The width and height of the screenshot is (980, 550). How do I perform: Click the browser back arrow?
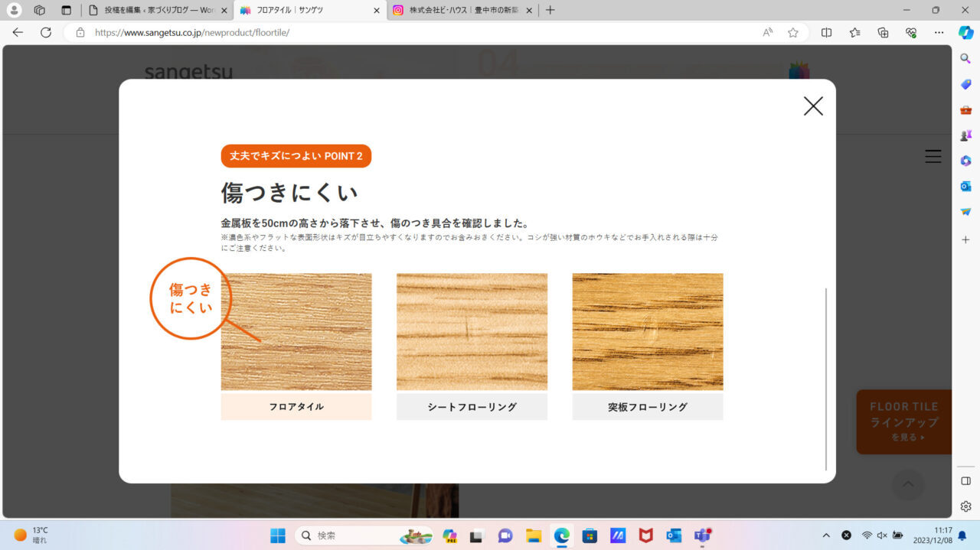(18, 32)
